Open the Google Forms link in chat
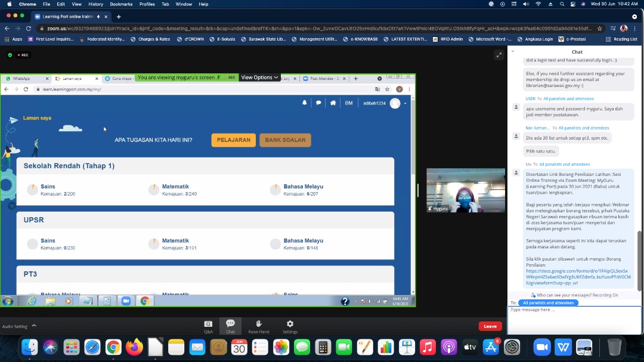 [578, 277]
